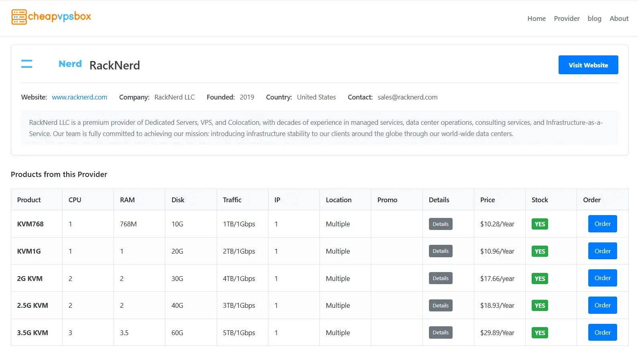Click the RackNerd heading title
638x364 pixels.
pyautogui.click(x=115, y=65)
